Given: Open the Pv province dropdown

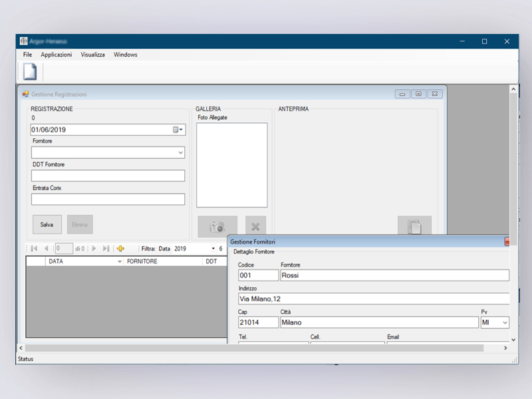Looking at the screenshot, I should coord(503,323).
